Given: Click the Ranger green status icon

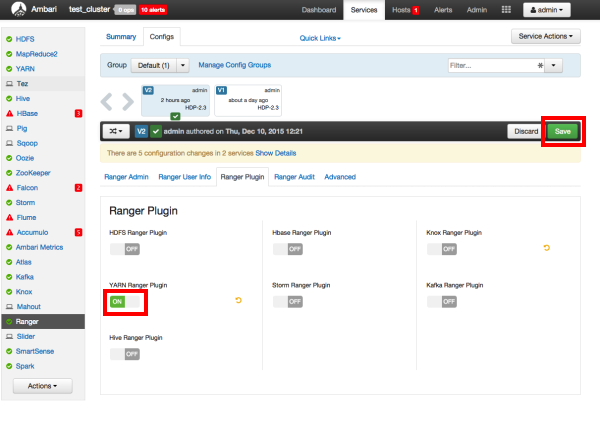Looking at the screenshot, I should [9, 322].
